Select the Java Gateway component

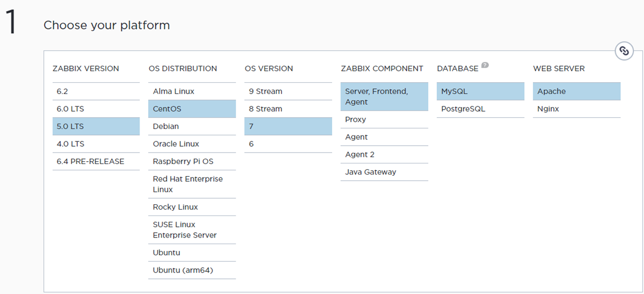coord(384,172)
